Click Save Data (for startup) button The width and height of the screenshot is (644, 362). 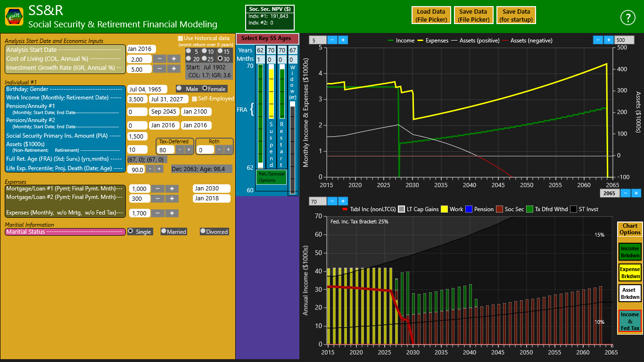(516, 16)
